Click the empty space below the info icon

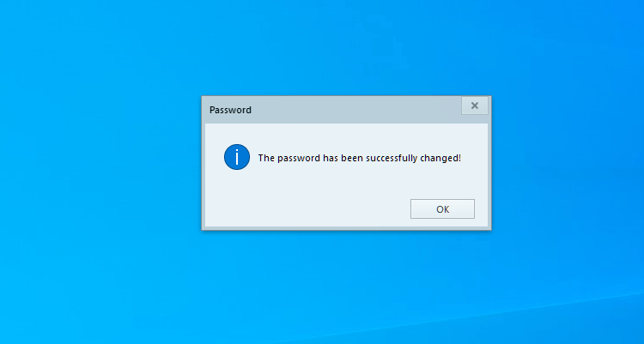[237, 193]
